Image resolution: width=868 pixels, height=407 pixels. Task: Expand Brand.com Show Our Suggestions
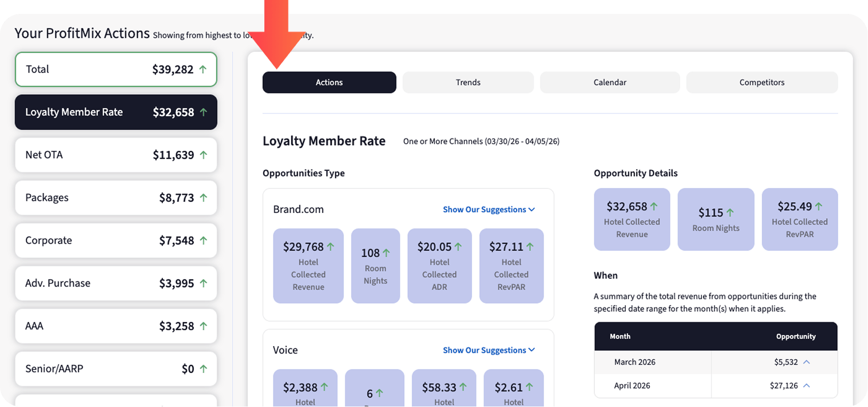point(489,209)
